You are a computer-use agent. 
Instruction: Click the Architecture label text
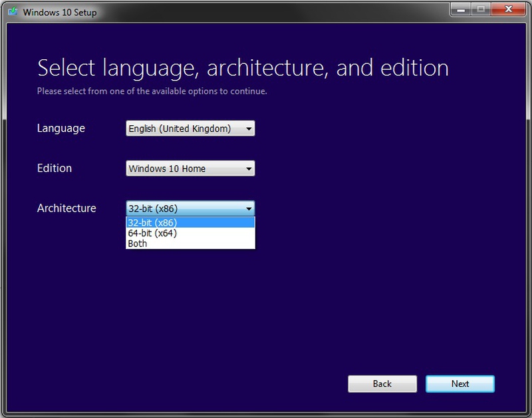click(x=66, y=208)
